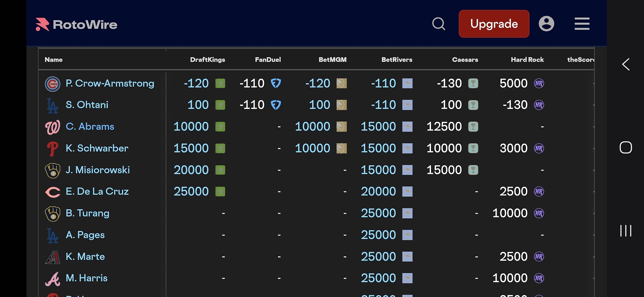Select DraftKings 20000 odds for J. Misiorowski
Screen dimensions: 644x297
pos(191,170)
